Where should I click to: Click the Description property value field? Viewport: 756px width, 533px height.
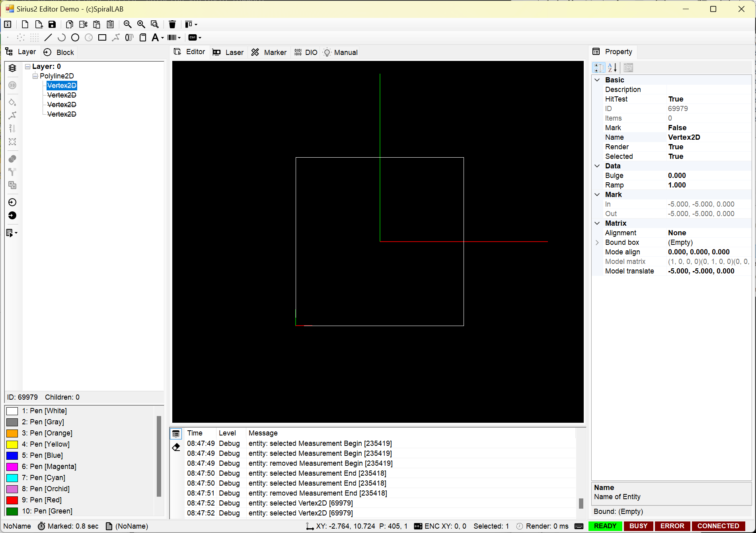tap(708, 90)
